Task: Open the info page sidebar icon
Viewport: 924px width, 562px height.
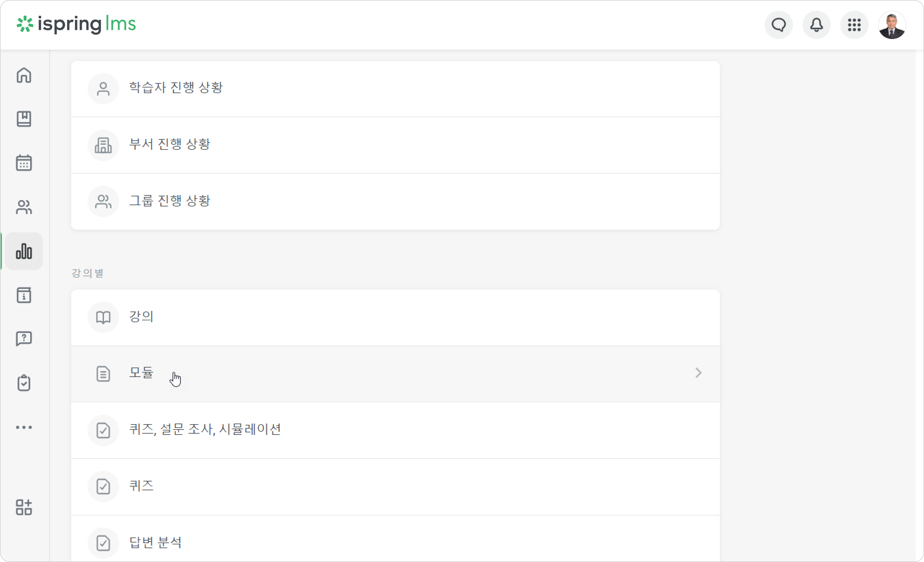Action: click(x=24, y=295)
